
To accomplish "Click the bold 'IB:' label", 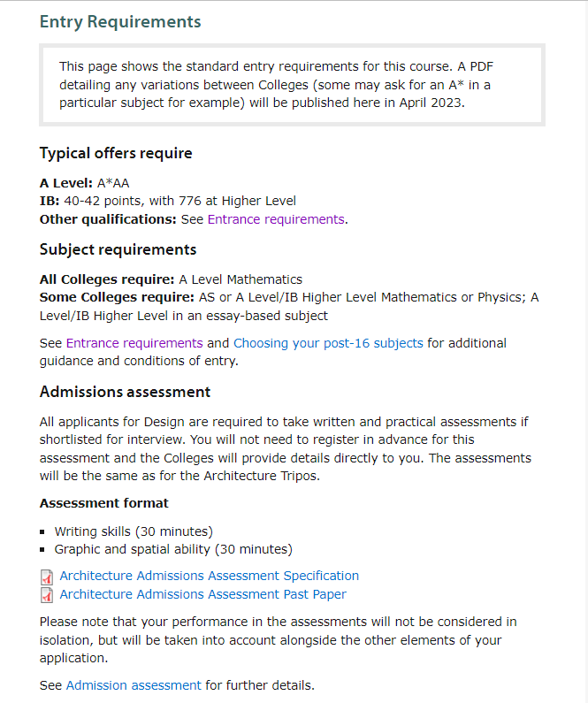I will (50, 202).
